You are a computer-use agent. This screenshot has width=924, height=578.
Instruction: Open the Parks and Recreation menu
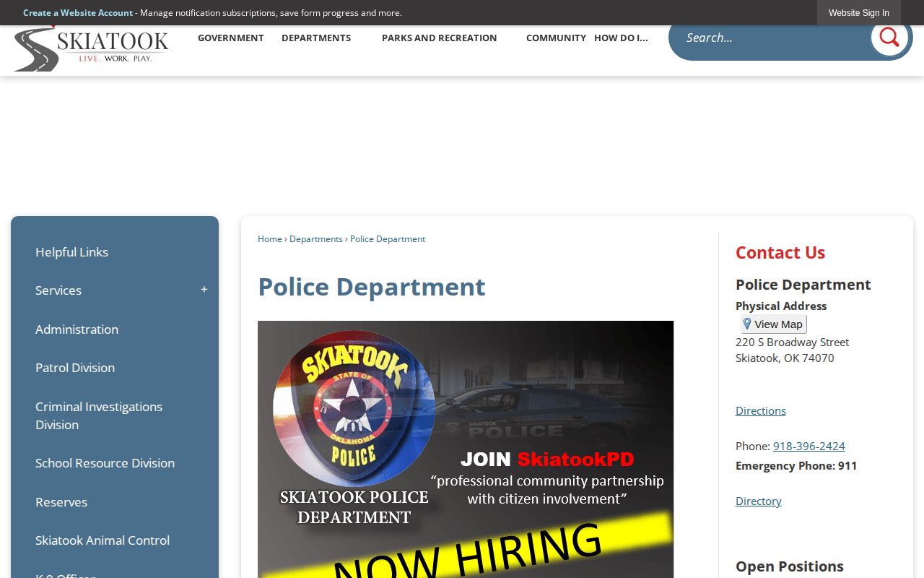click(440, 38)
